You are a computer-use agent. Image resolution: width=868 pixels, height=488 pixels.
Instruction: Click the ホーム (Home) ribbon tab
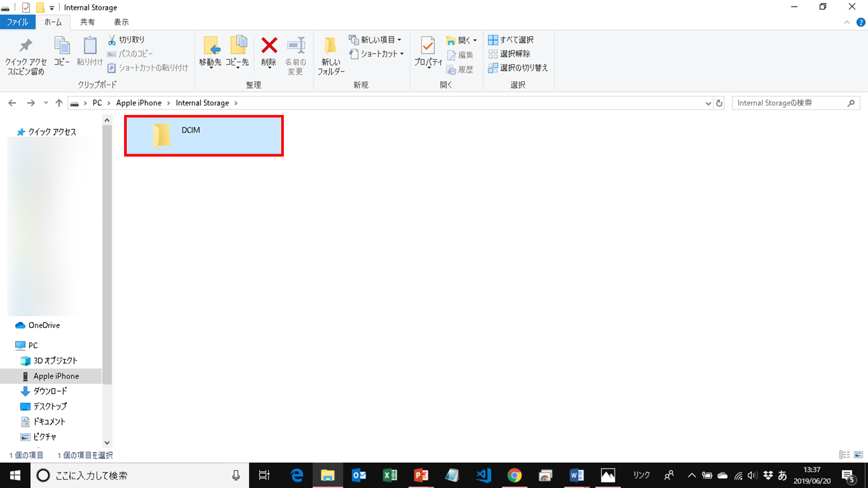(x=53, y=22)
